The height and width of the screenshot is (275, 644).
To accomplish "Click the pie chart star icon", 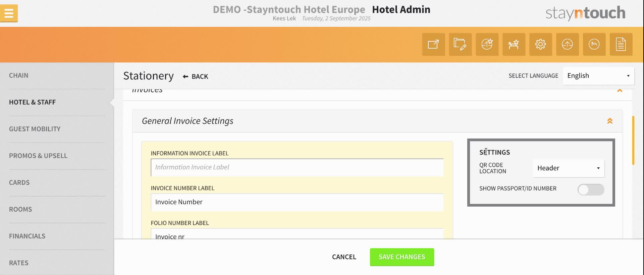I will (487, 44).
